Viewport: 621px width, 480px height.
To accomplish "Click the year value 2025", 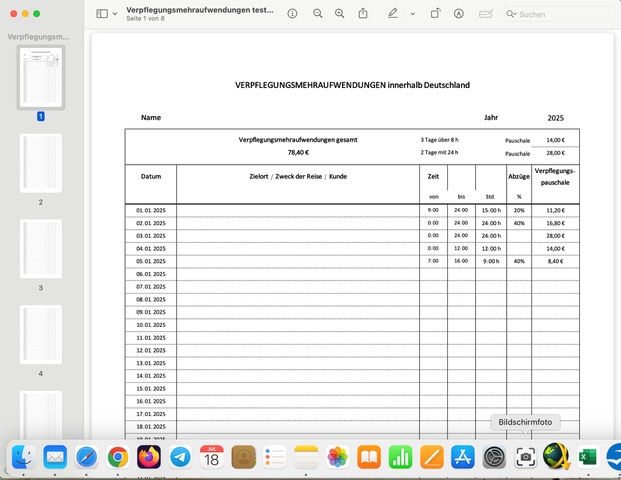I will [555, 118].
